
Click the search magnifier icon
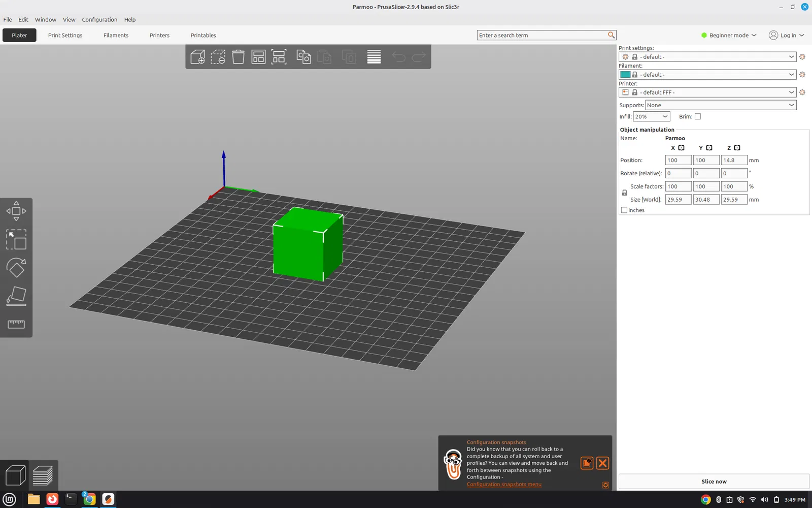tap(611, 35)
